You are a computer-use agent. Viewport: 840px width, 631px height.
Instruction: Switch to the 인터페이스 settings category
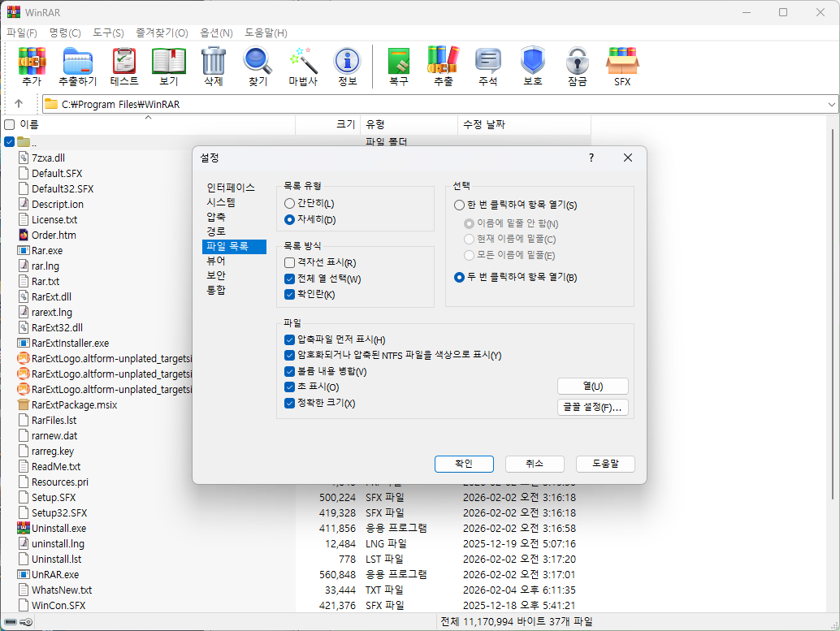[x=231, y=188]
